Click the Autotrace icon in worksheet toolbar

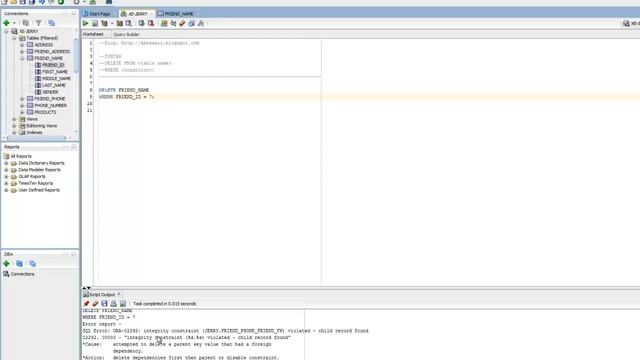120,24
